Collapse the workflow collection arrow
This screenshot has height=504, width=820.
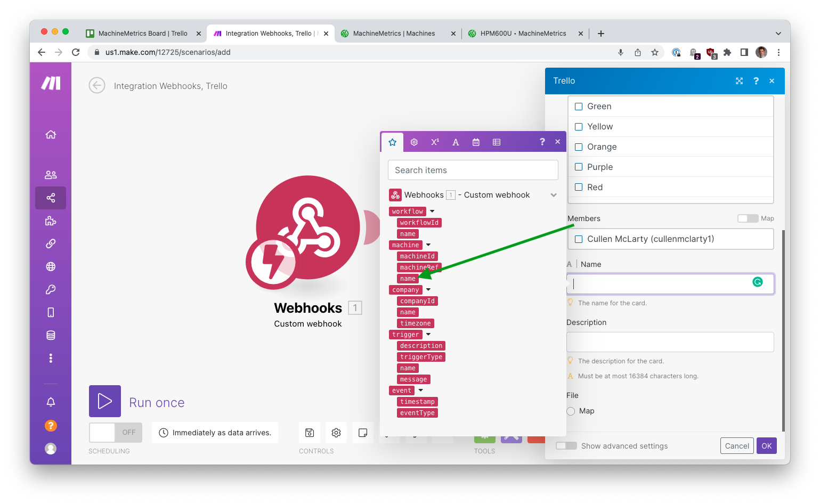tap(432, 212)
